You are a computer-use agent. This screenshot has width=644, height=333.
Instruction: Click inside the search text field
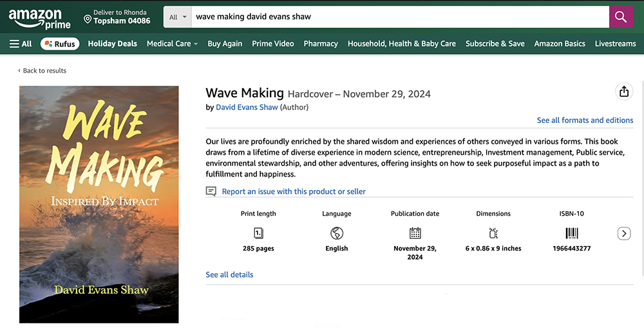pos(399,17)
